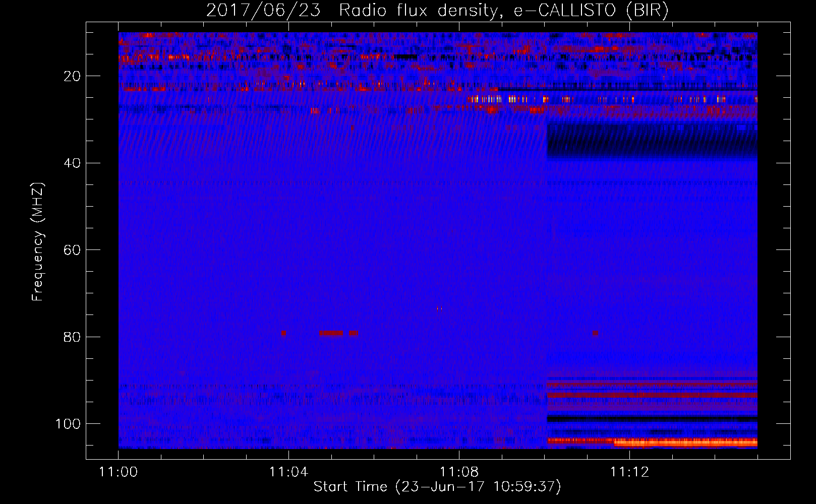Viewport: 816px width, 504px height.
Task: Click the 20 frequency axis label
Action: (x=72, y=76)
